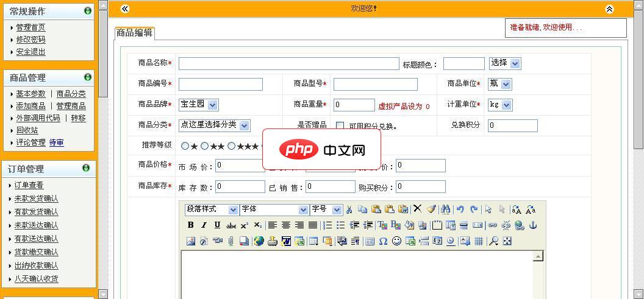Click the 商品名称 text input field

288,63
